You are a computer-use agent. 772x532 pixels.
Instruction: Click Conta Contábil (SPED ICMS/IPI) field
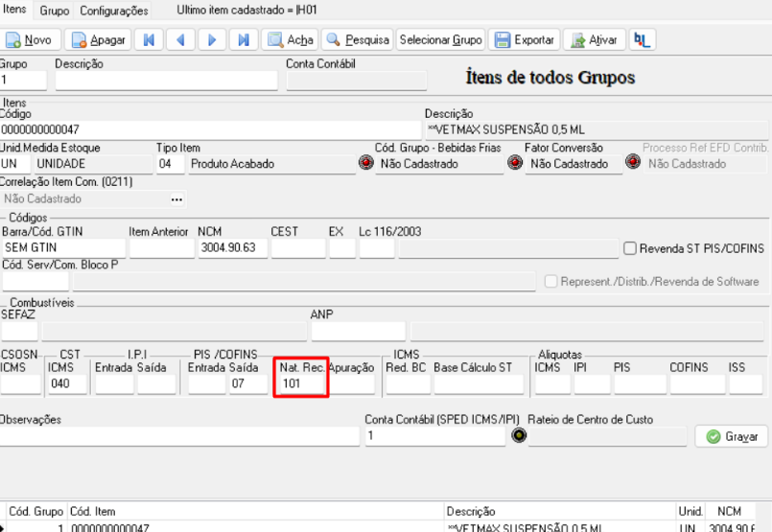point(435,436)
